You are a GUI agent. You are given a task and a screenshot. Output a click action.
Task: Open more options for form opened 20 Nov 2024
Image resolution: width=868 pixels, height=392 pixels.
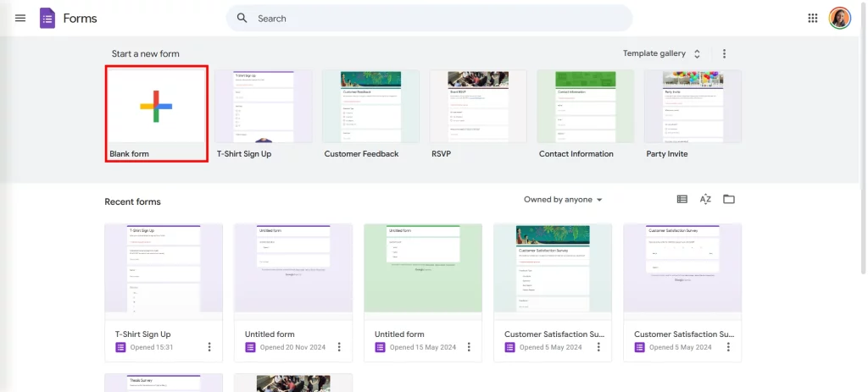339,347
